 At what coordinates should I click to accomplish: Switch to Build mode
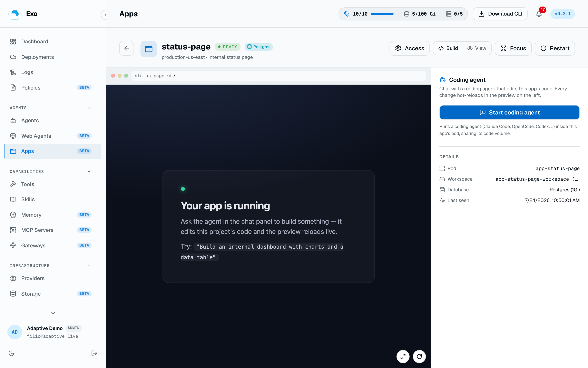click(x=448, y=48)
